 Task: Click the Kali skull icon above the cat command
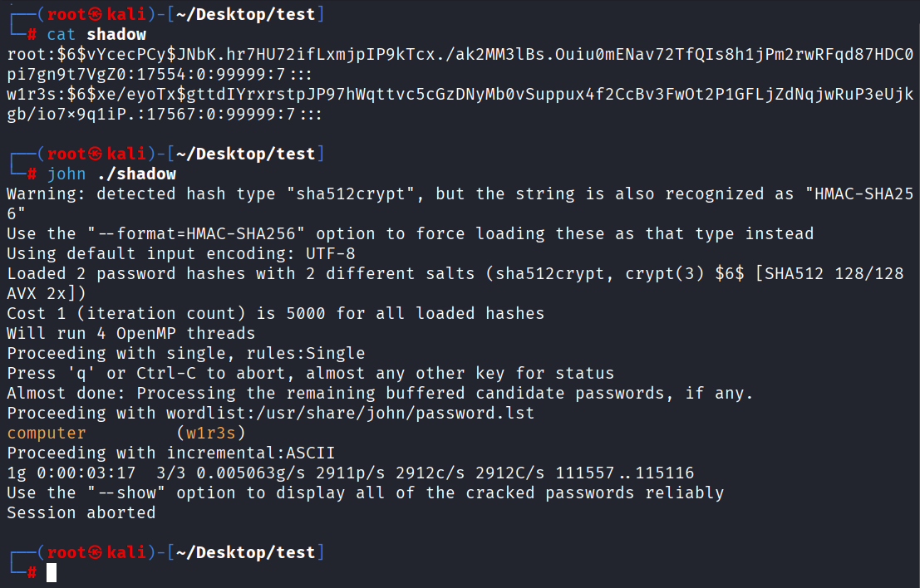pos(94,14)
